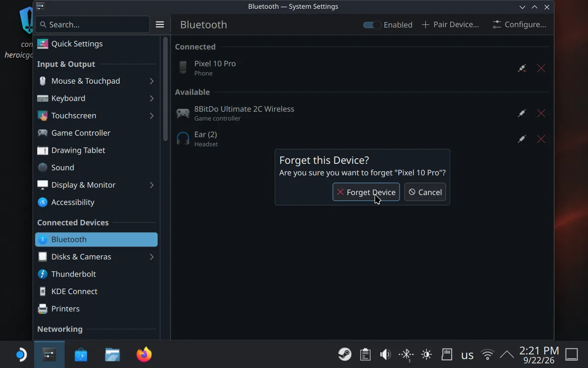Open the KDE Connect settings page
Screen dimensions: 588x368
(x=96, y=291)
